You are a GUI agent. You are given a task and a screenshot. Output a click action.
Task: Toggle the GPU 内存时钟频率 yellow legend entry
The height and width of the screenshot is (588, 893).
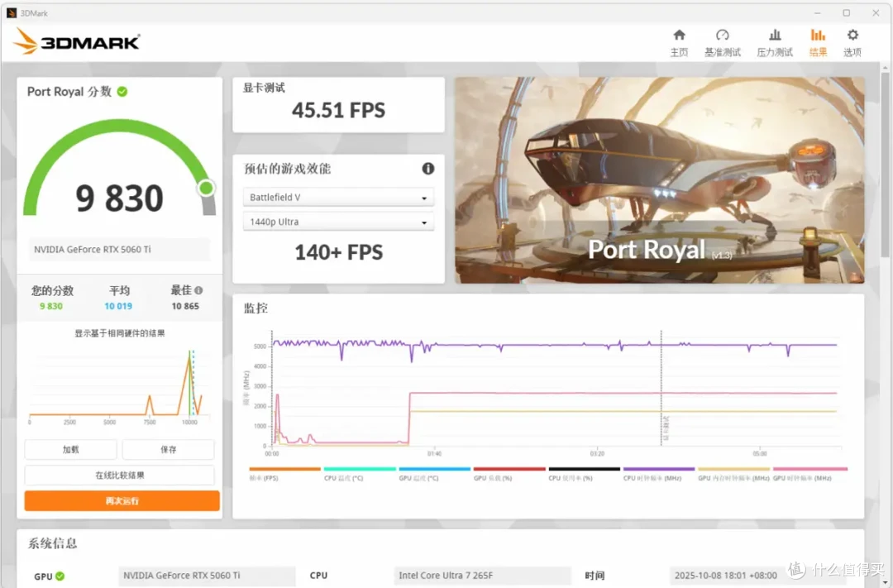[733, 474]
